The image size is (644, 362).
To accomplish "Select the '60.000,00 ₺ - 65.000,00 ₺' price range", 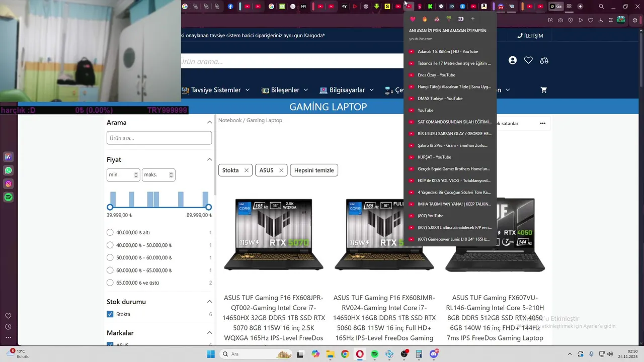I will point(110,270).
